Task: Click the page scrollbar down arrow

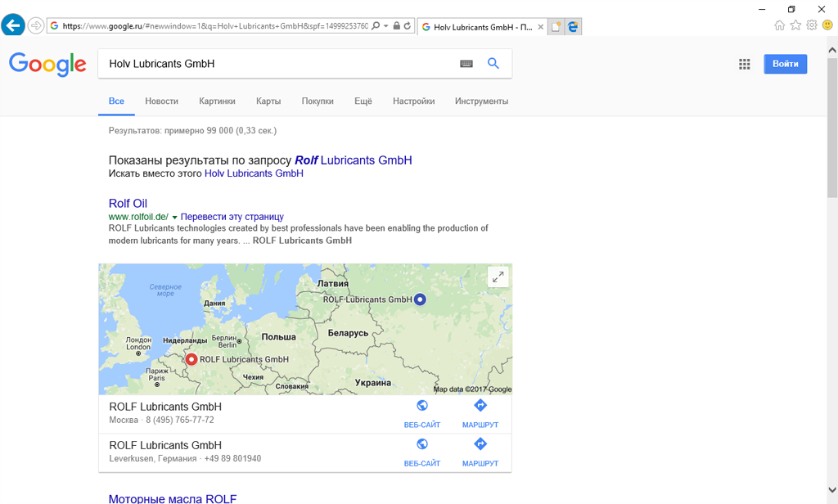Action: pos(832,489)
